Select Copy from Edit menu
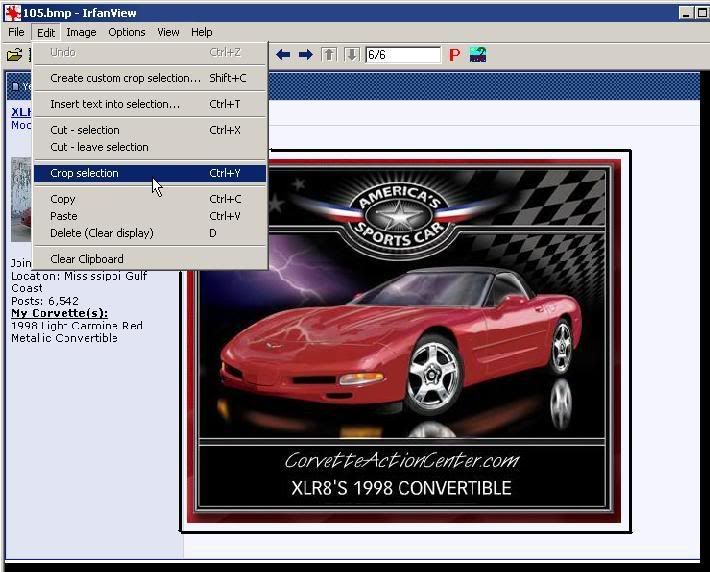Screen dimensions: 710x572 tap(150, 199)
